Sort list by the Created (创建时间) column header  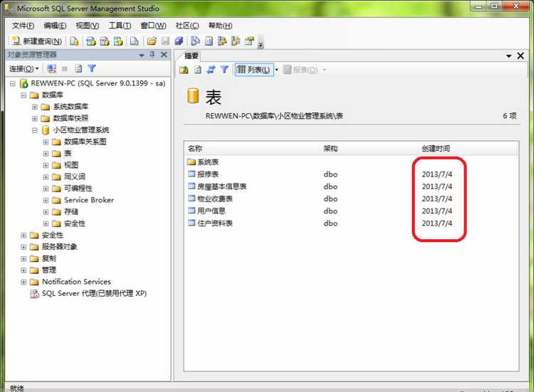point(468,149)
